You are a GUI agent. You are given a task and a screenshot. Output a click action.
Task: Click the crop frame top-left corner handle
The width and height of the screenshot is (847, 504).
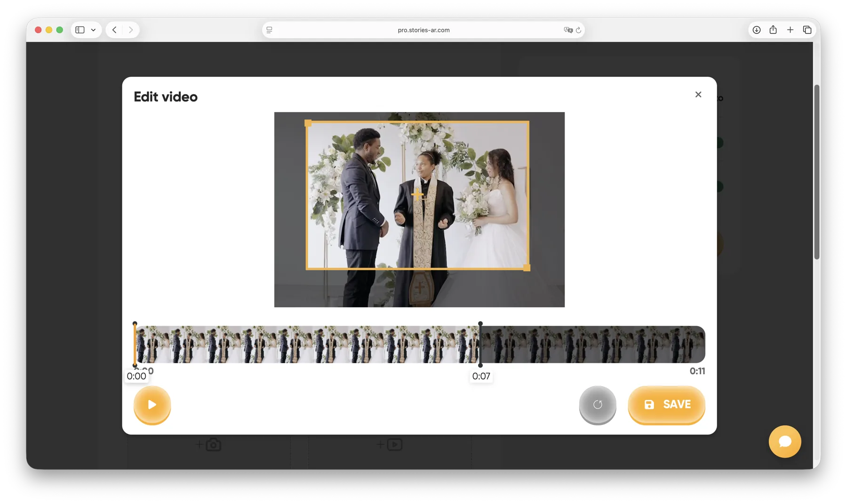pos(308,123)
